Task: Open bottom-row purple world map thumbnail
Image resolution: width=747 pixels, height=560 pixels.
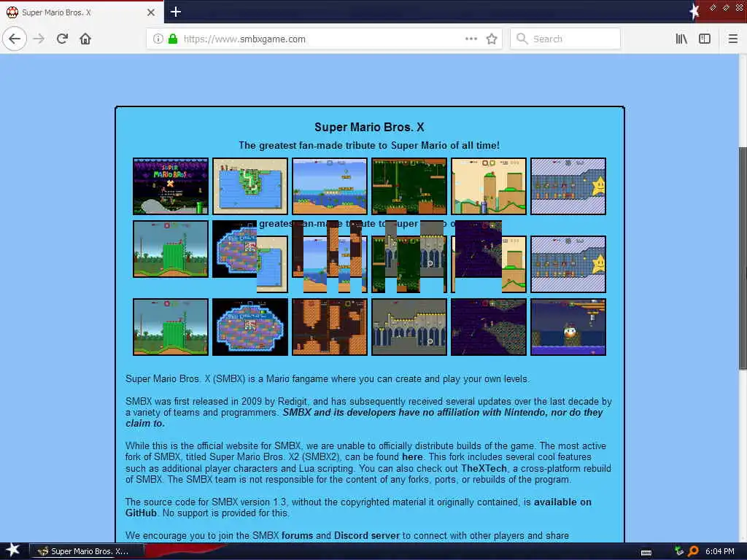Action: tap(250, 327)
